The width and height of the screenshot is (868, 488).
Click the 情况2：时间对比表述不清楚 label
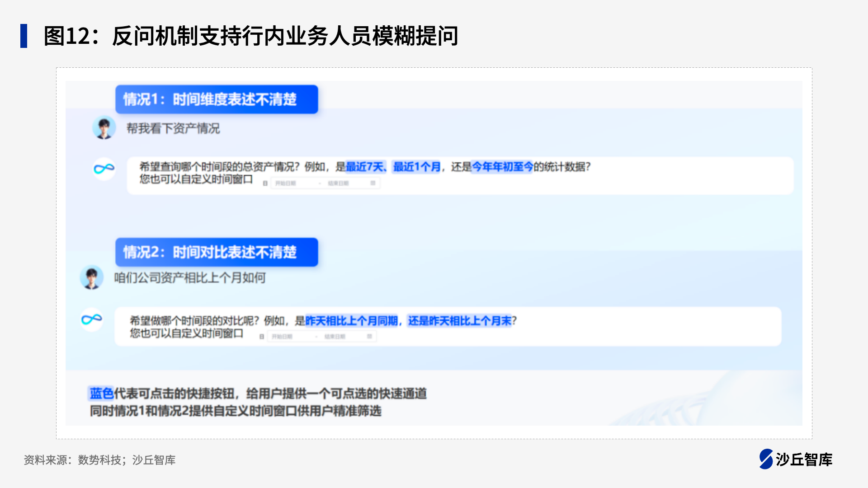tap(217, 252)
